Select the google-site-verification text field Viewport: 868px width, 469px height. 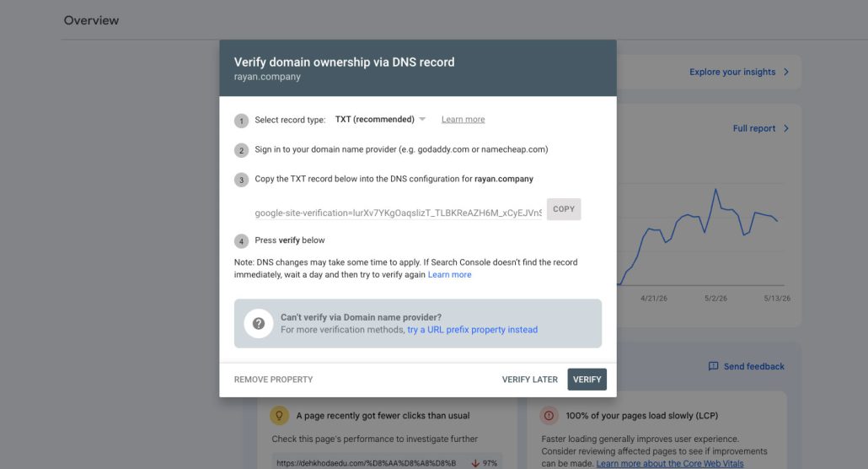(398, 213)
